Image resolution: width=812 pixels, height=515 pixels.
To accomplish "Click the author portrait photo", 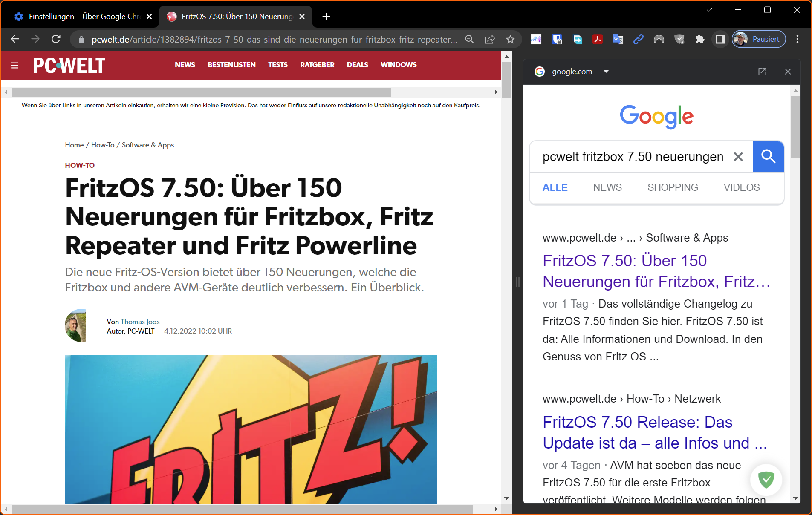I will pyautogui.click(x=75, y=325).
